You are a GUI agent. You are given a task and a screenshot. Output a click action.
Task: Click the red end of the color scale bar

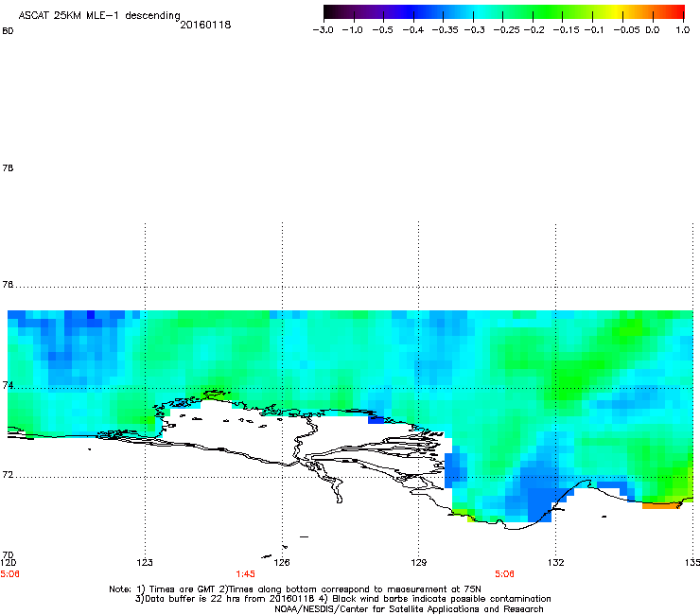click(677, 11)
